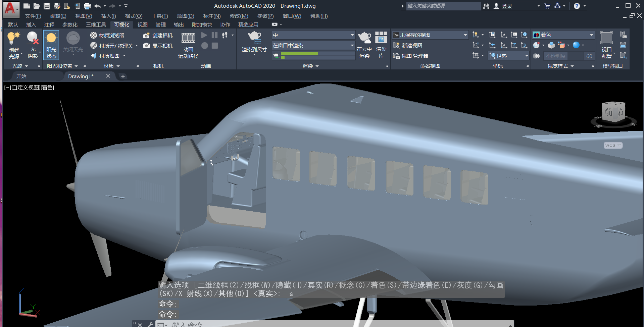Screen dimensions: 644x327
Task: Click the New drawing icon in quick access toolbar
Action: coord(27,6)
